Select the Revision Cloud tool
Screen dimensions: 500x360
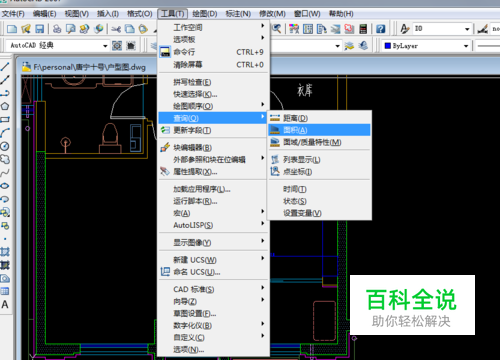click(x=5, y=159)
